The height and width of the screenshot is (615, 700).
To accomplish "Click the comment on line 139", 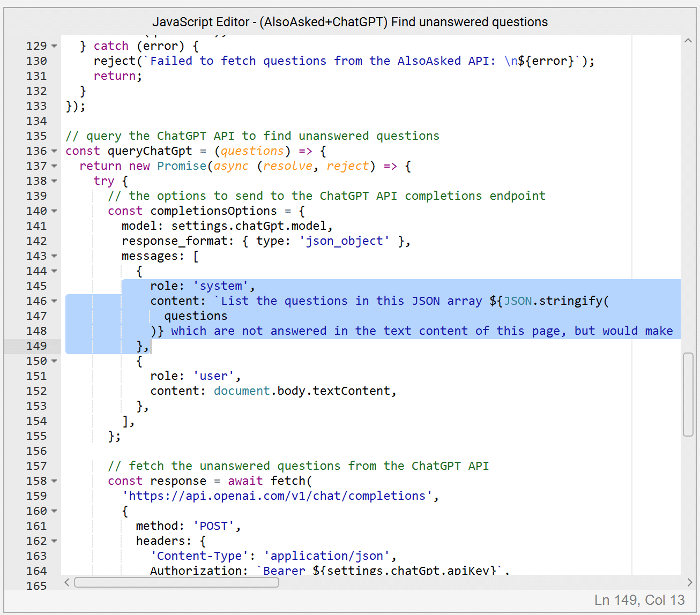I will (x=327, y=196).
